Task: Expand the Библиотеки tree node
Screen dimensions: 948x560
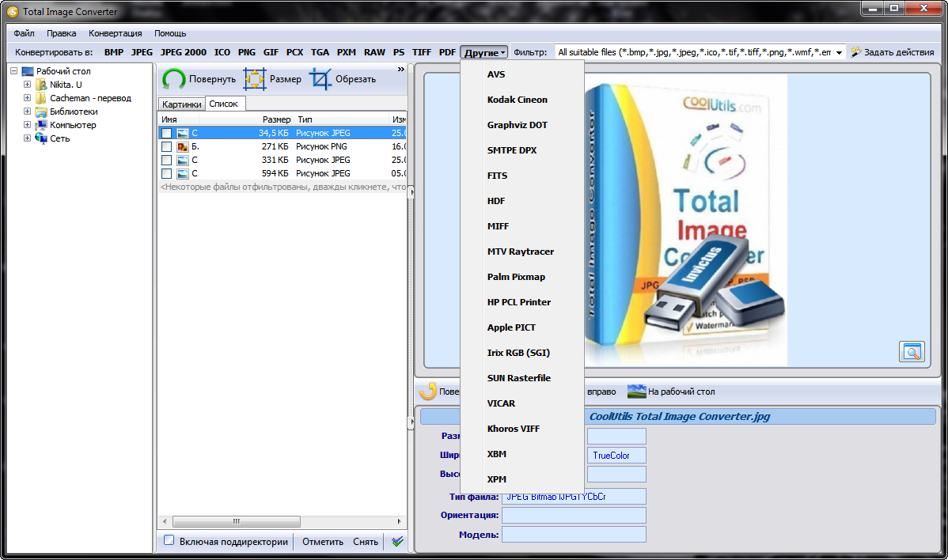Action: point(27,112)
